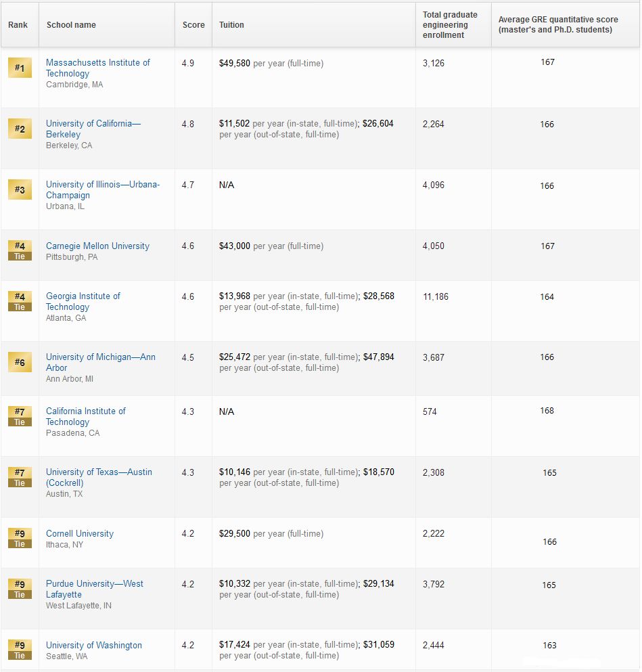The height and width of the screenshot is (672, 642).
Task: Open University of California—Berkeley link
Action: 93,129
